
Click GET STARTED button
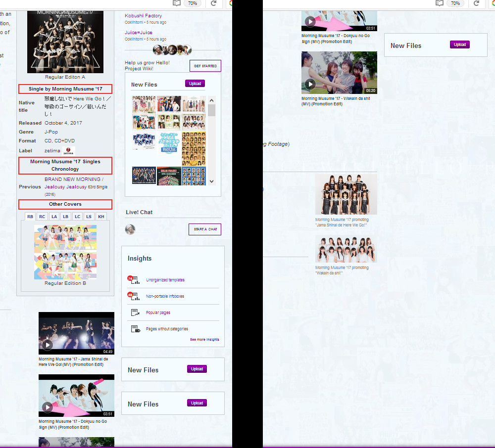click(205, 66)
